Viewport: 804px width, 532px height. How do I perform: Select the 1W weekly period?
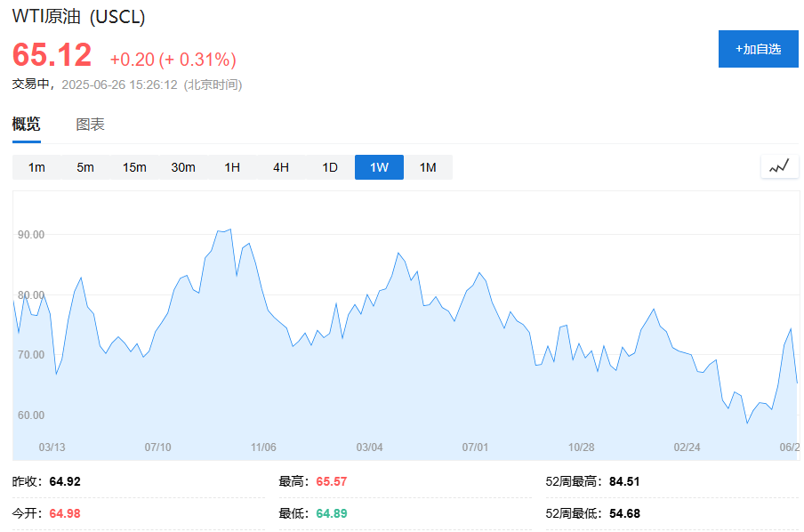point(379,167)
